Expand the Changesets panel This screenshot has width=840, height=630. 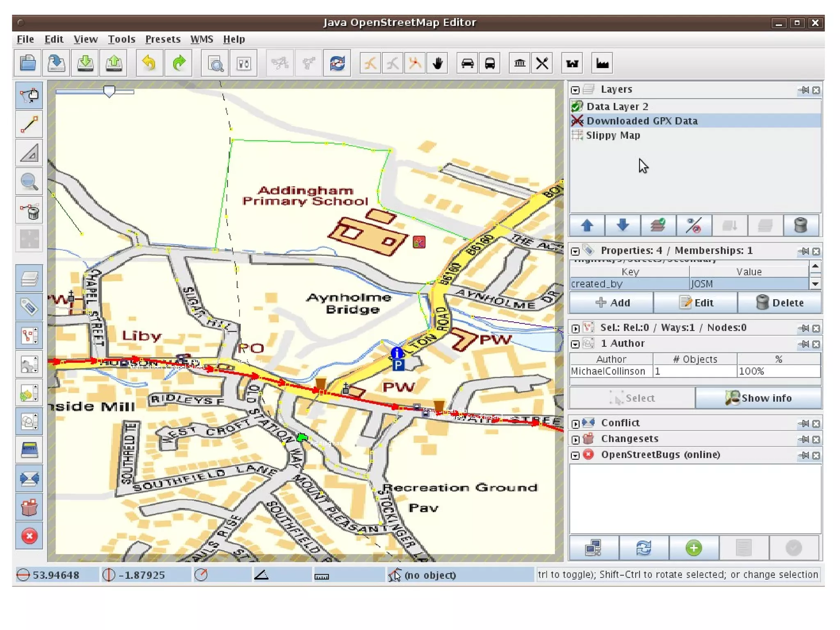point(575,440)
